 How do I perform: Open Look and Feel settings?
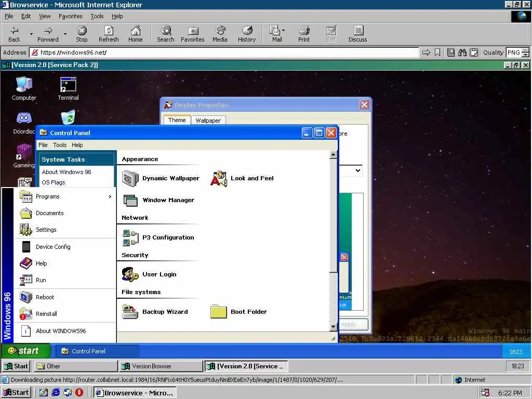click(x=242, y=179)
